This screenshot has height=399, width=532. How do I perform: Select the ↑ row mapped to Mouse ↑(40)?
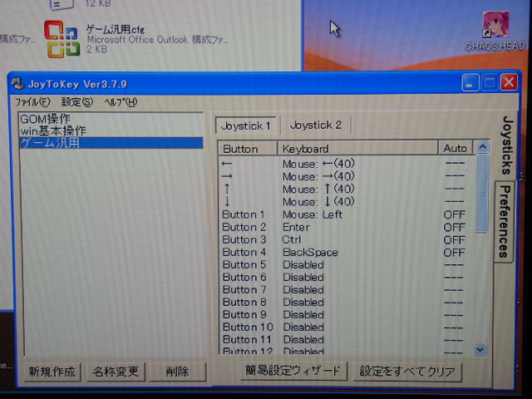[x=346, y=189]
